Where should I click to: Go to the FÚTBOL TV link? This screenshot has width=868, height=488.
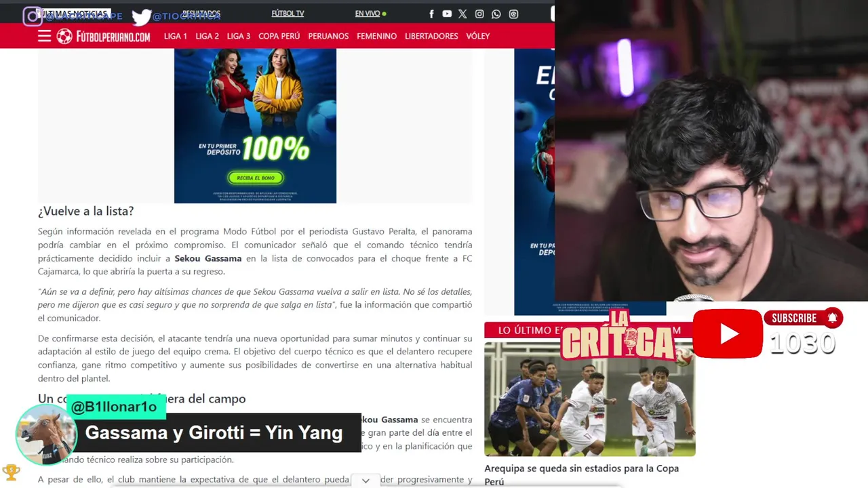tap(288, 14)
